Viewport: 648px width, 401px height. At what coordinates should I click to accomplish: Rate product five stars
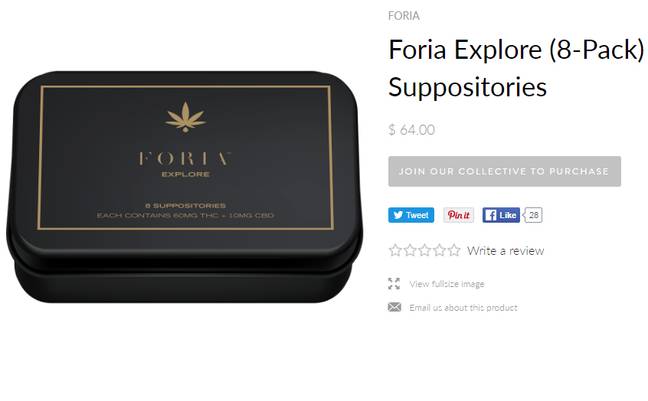[454, 250]
